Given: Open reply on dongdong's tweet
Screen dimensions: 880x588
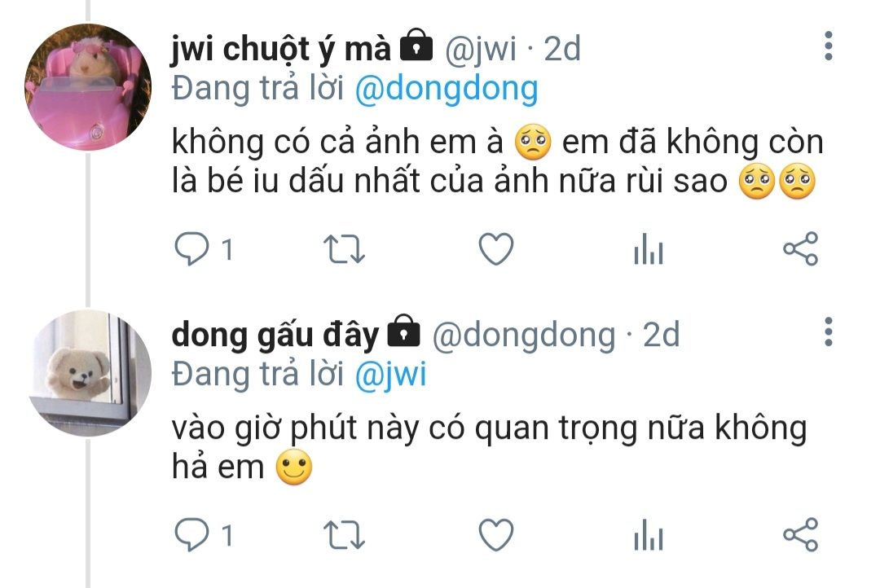Looking at the screenshot, I should tap(192, 535).
